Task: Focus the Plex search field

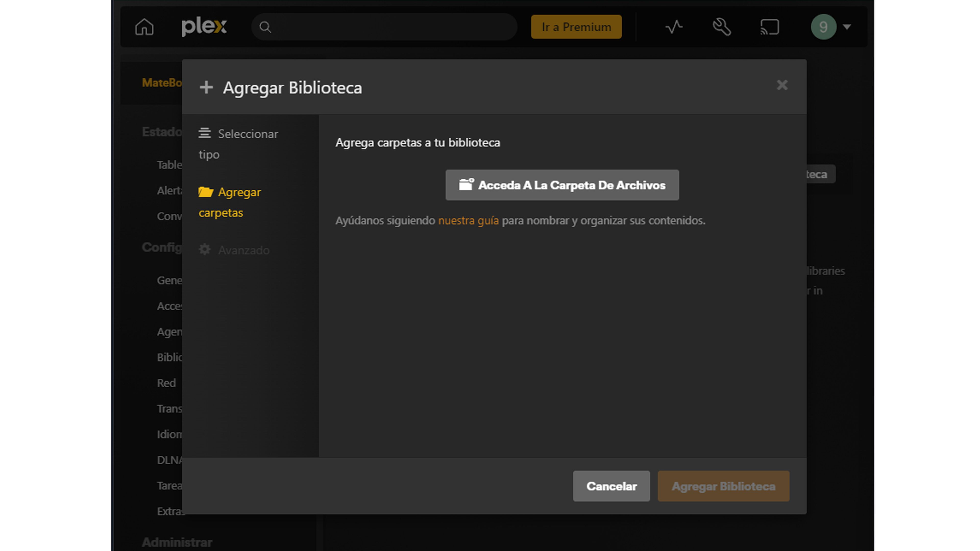Action: pyautogui.click(x=384, y=27)
